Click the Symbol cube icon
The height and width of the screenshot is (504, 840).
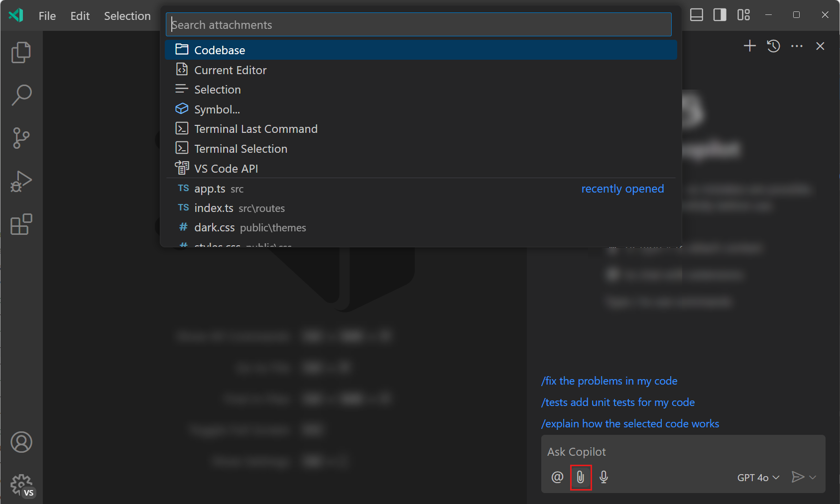182,108
